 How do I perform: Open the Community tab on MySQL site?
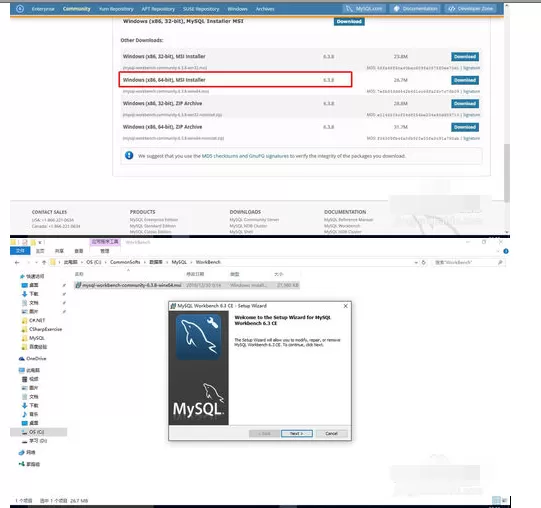77,9
